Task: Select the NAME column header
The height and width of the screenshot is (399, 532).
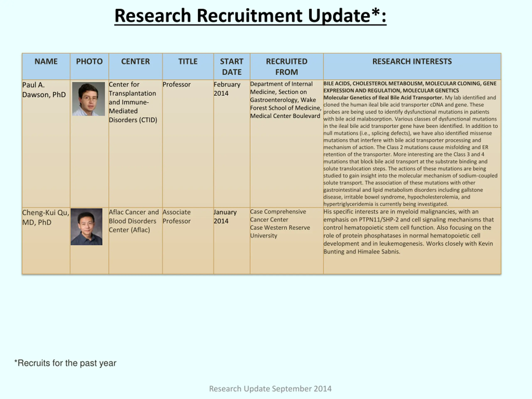Action: click(x=46, y=62)
